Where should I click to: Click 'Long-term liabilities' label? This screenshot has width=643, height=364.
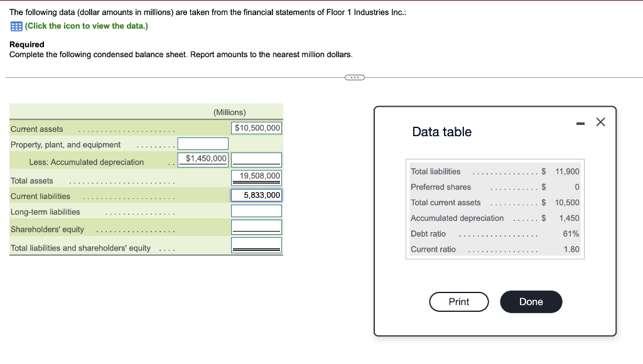45,212
